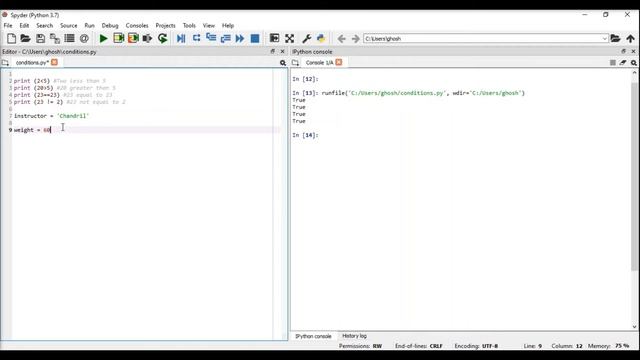Open the Run menu

(89, 25)
